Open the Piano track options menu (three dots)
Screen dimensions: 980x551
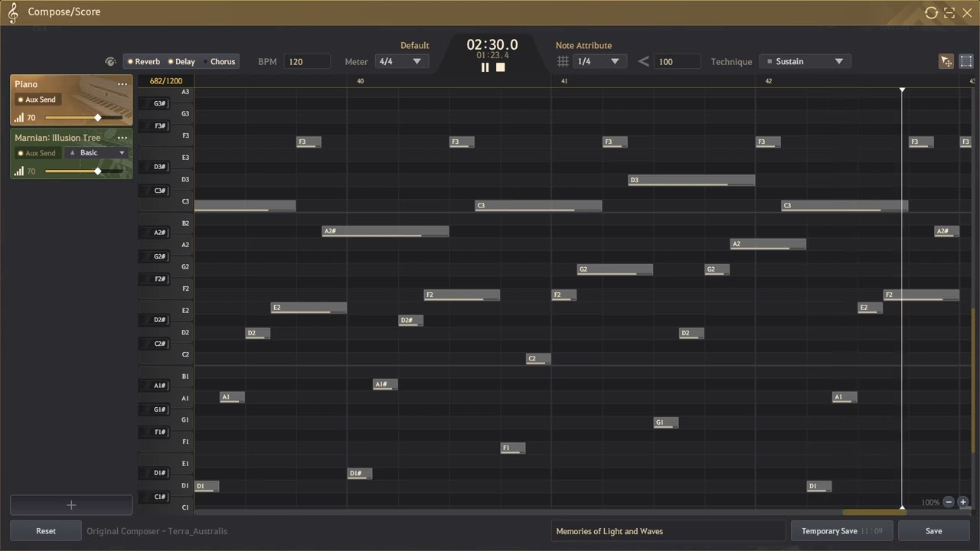pos(122,84)
